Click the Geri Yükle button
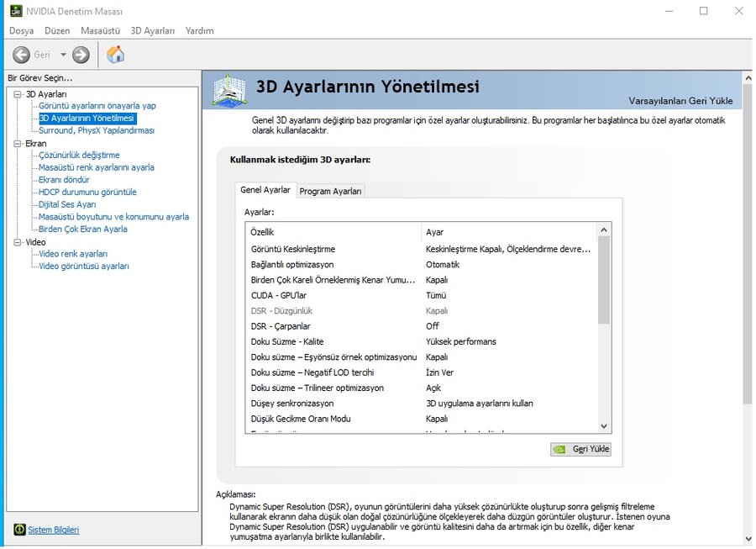 [x=580, y=449]
